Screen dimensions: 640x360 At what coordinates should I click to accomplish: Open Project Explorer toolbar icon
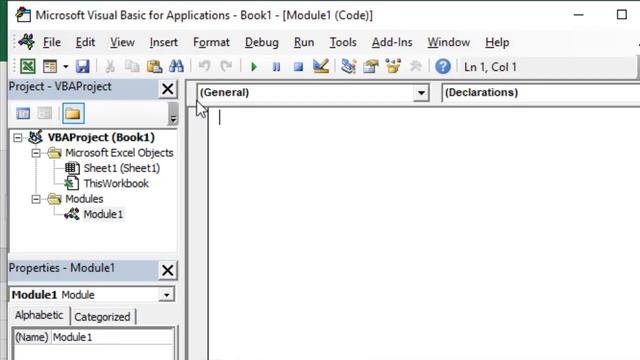(348, 66)
